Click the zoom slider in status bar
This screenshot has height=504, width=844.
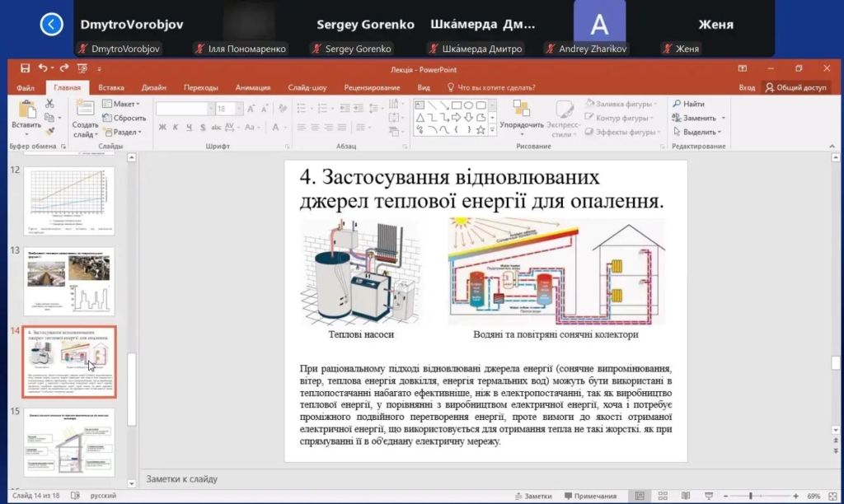click(751, 496)
